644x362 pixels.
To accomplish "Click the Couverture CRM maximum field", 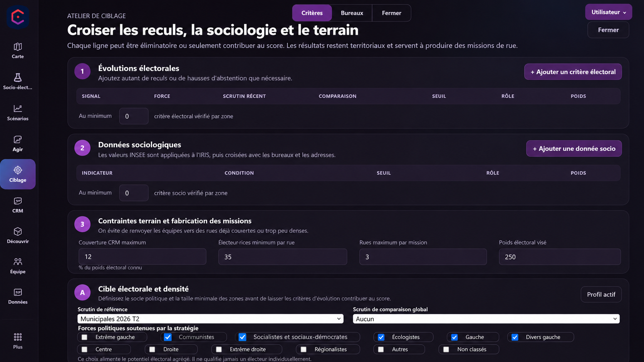I will coord(143,257).
